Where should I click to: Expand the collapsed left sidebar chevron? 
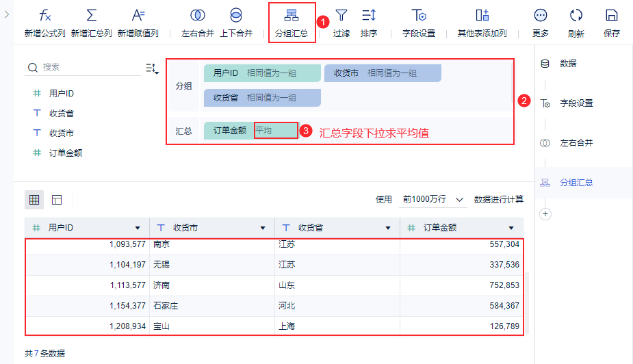[x=6, y=14]
